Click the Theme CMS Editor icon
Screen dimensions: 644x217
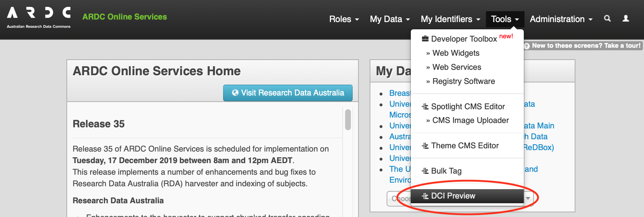click(425, 146)
